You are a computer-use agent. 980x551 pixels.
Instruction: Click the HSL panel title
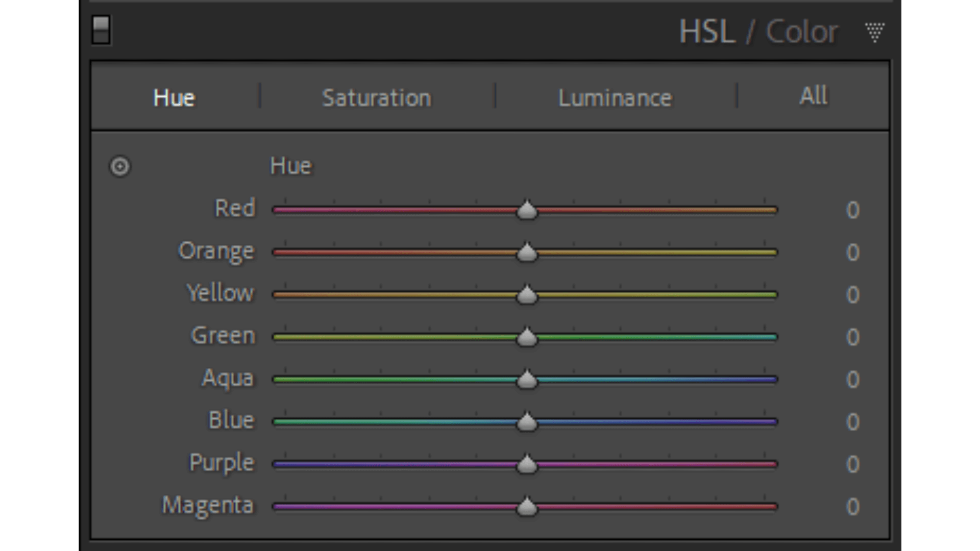707,32
